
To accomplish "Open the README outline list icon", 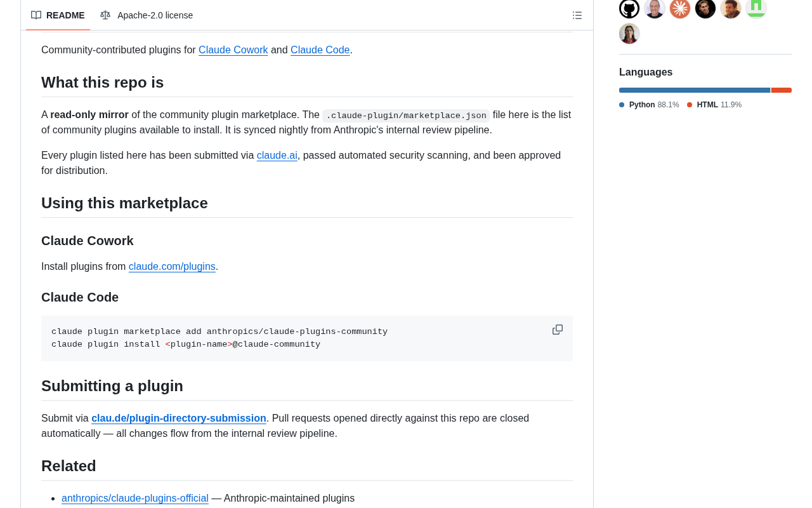I will click(x=577, y=15).
